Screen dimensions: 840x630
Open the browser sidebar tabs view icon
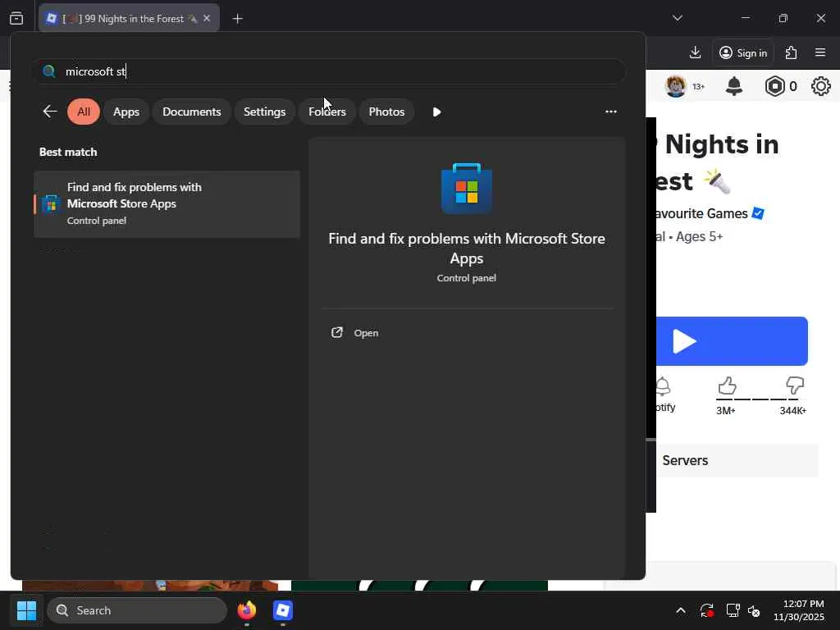point(16,18)
